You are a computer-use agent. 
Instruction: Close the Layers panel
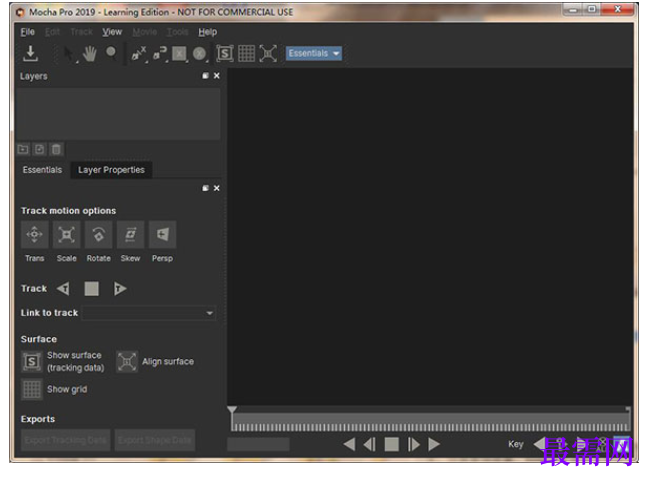click(217, 76)
